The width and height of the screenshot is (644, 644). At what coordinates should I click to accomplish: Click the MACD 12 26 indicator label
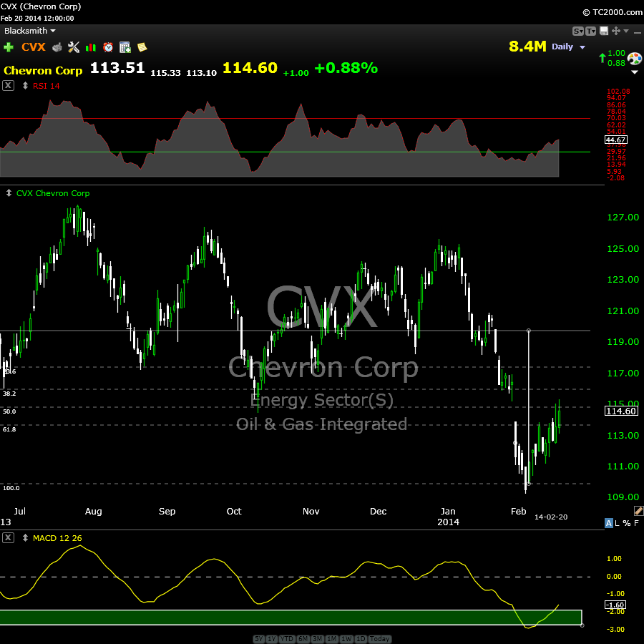click(57, 538)
